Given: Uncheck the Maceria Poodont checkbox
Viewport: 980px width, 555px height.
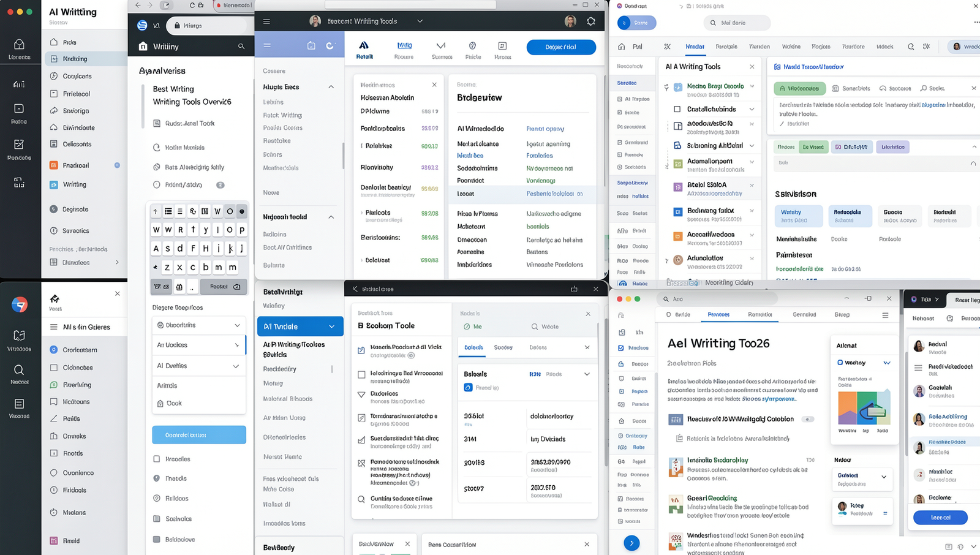Looking at the screenshot, I should 361,350.
